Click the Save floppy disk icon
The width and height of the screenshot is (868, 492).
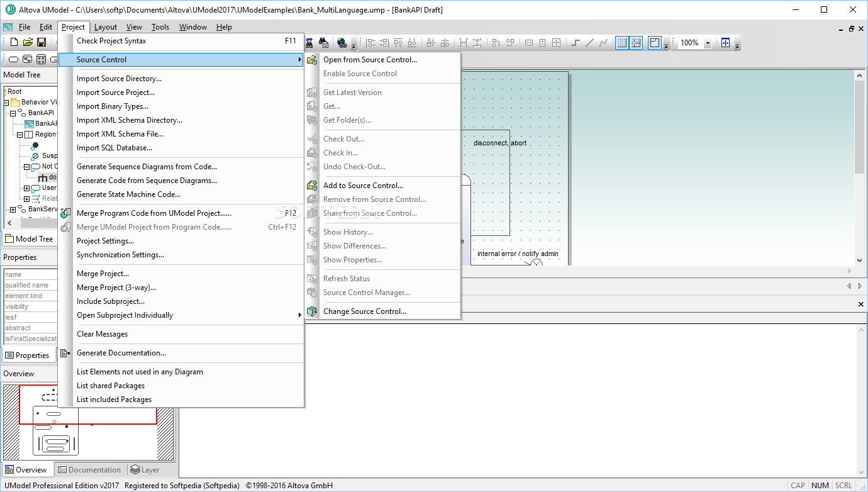point(42,43)
